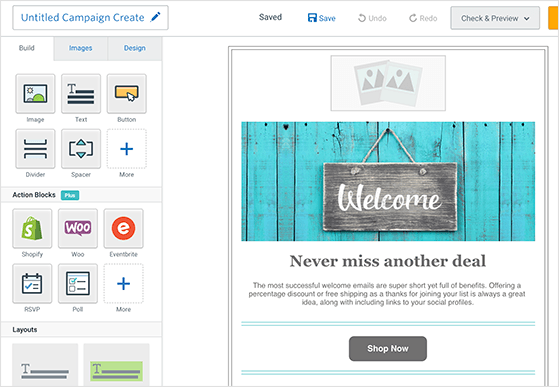Add the Woo action block
Image resolution: width=559 pixels, height=387 pixels.
point(78,228)
